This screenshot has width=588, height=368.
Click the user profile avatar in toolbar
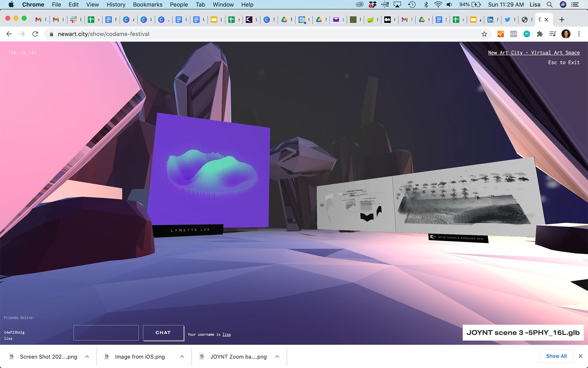coord(566,34)
